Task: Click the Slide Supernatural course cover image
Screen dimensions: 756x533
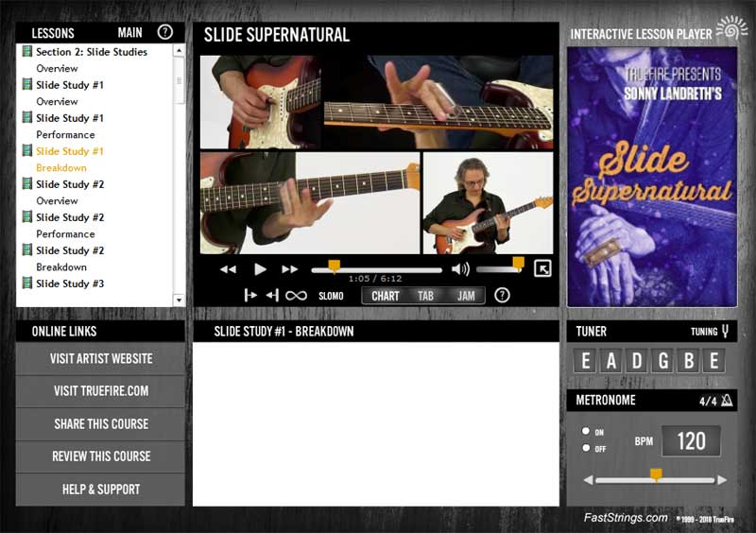Action: click(x=652, y=177)
